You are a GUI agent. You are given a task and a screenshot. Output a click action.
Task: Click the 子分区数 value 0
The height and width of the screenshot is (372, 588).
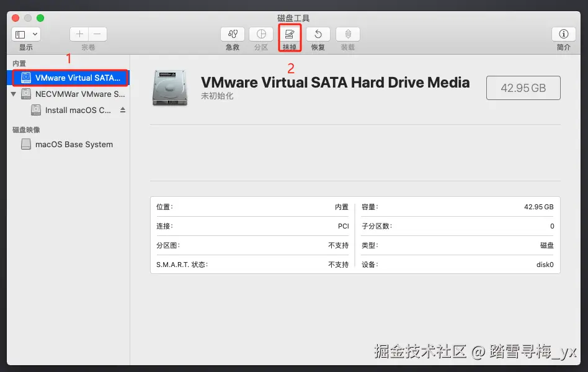552,226
